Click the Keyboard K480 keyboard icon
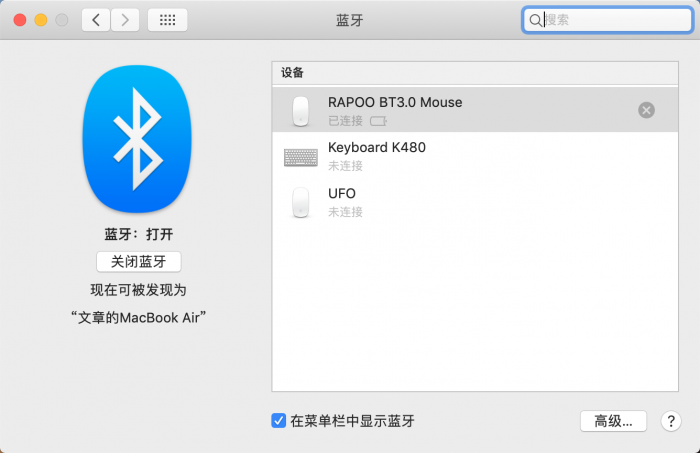 coord(300,157)
